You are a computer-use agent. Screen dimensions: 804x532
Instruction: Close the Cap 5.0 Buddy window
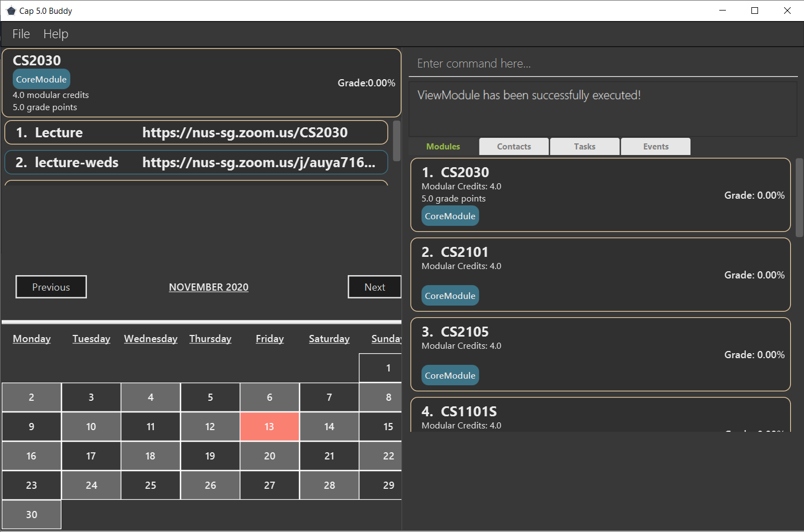click(x=787, y=11)
